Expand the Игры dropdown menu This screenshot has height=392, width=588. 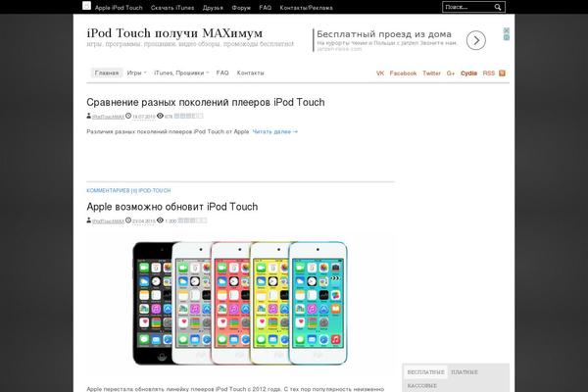pos(136,73)
